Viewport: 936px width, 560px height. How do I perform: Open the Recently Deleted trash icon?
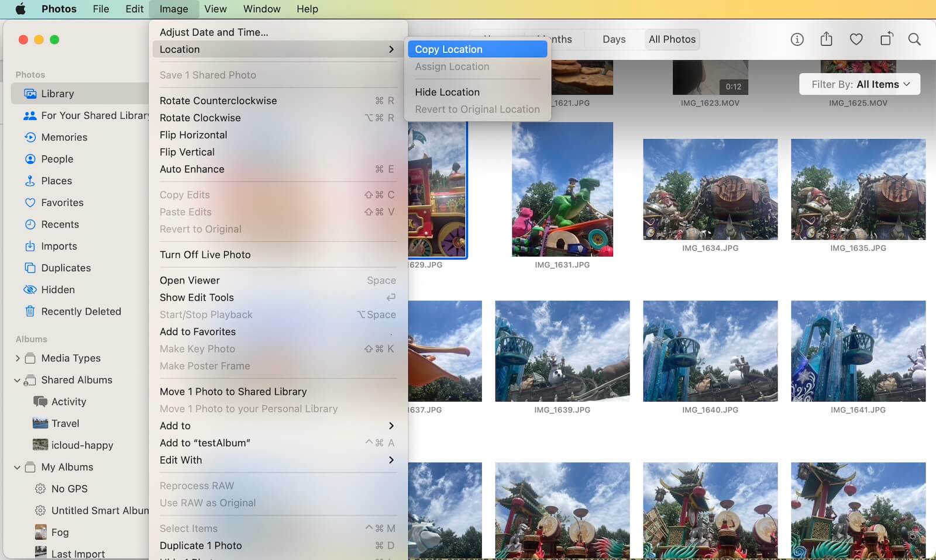tap(30, 312)
